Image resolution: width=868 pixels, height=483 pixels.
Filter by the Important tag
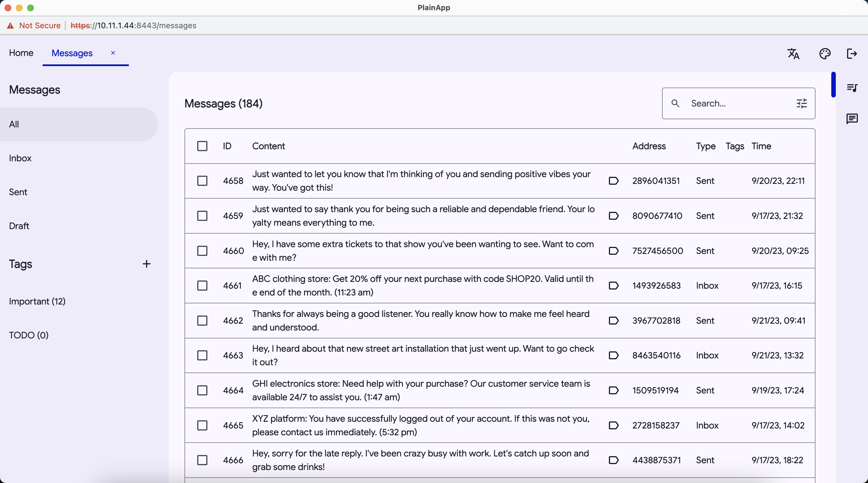point(37,301)
